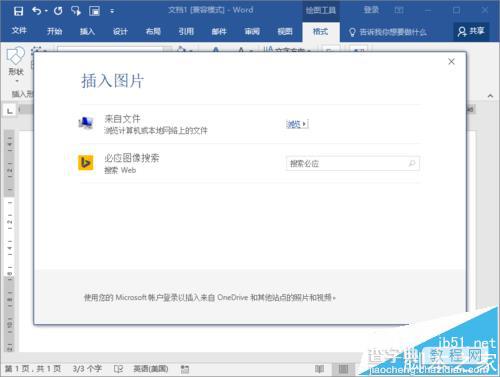The image size is (500, 377).
Task: Switch to read mode view icon
Action: click(319, 369)
